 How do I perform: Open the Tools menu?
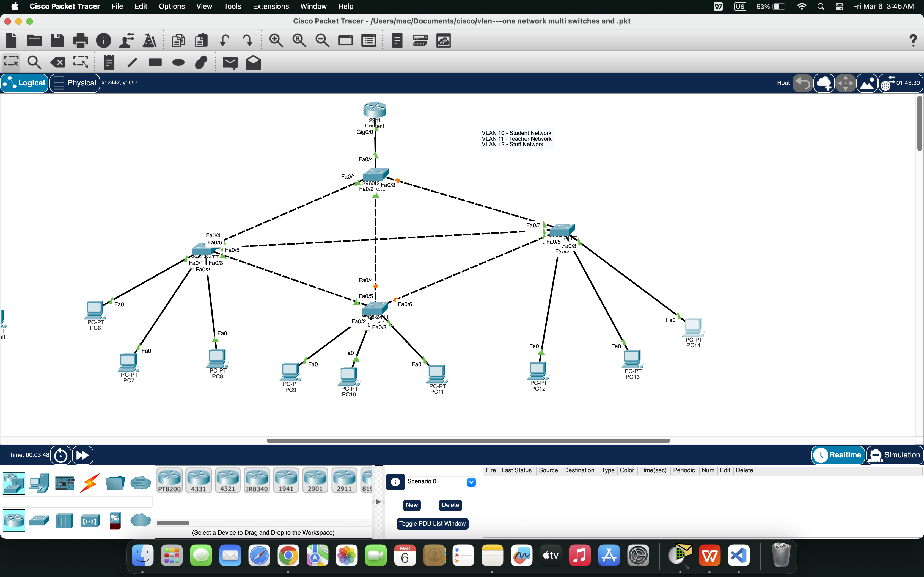point(233,6)
